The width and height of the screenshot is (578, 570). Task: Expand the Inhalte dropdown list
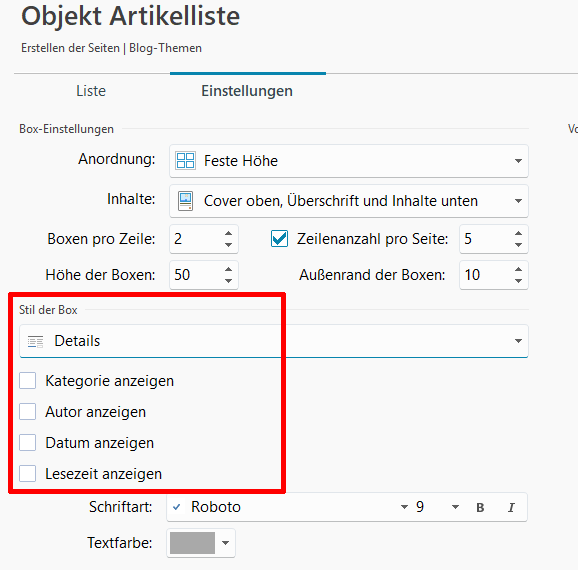point(349,201)
